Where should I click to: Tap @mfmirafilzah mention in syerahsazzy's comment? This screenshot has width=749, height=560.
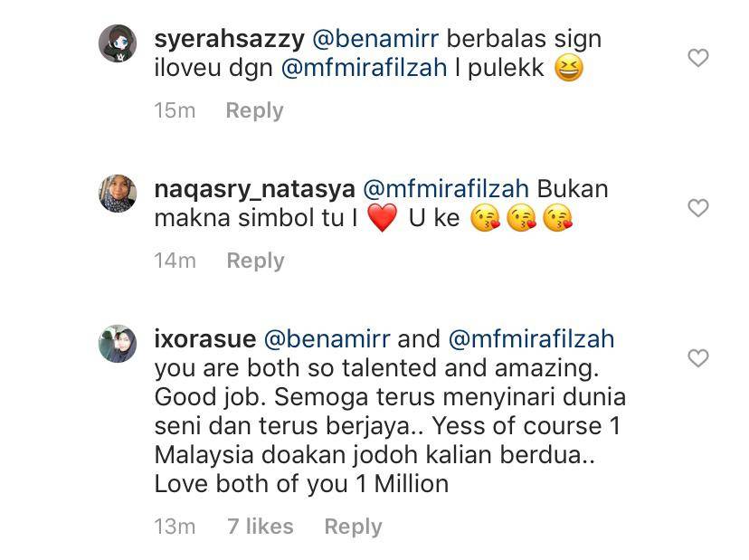tap(364, 67)
